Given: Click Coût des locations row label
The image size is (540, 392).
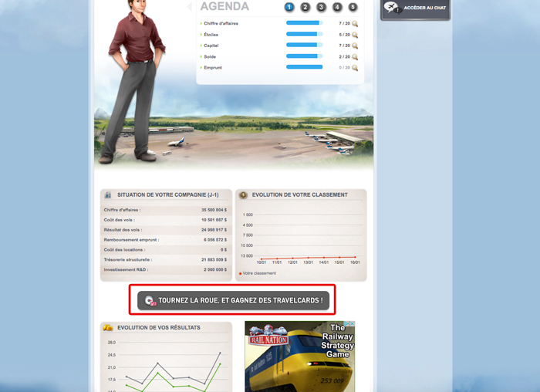Looking at the screenshot, I should point(124,250).
